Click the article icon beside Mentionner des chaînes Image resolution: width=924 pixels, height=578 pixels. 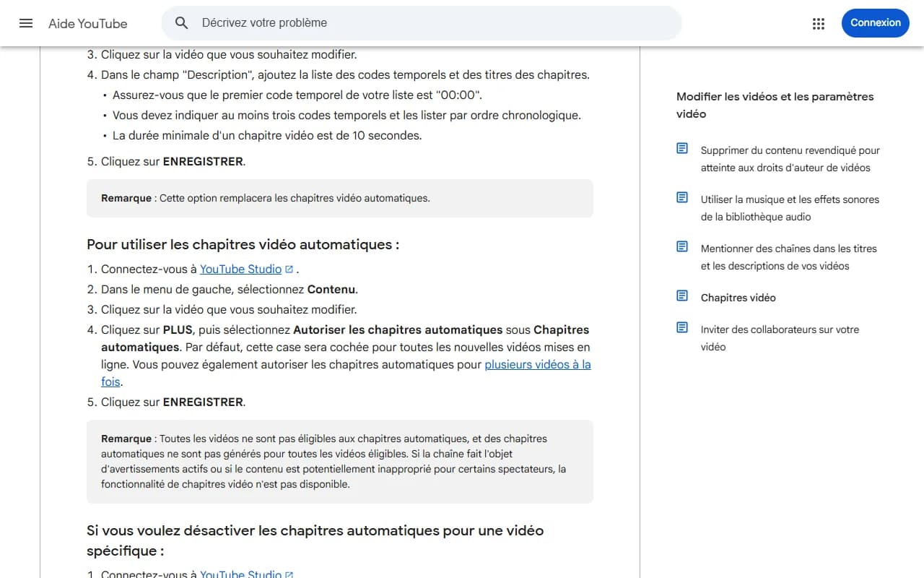point(682,246)
